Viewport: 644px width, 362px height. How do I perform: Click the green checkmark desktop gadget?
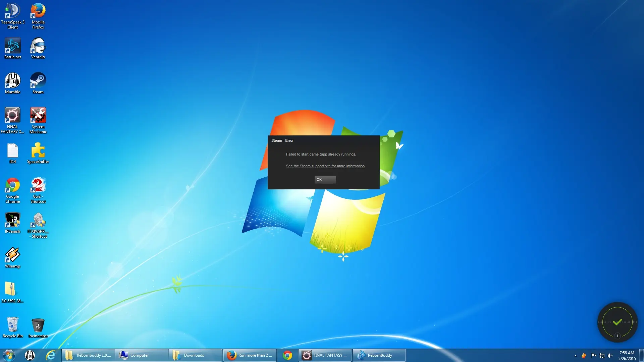(x=617, y=322)
